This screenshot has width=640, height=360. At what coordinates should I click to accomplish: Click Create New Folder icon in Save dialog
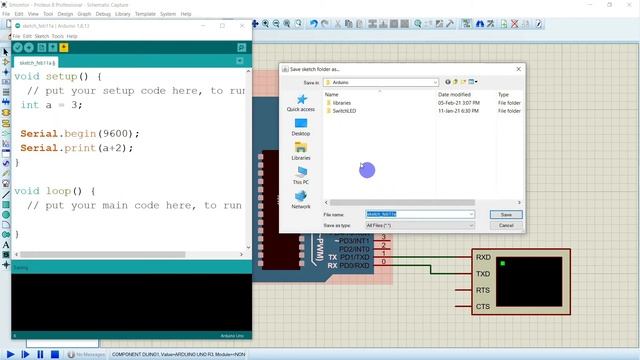(x=463, y=82)
